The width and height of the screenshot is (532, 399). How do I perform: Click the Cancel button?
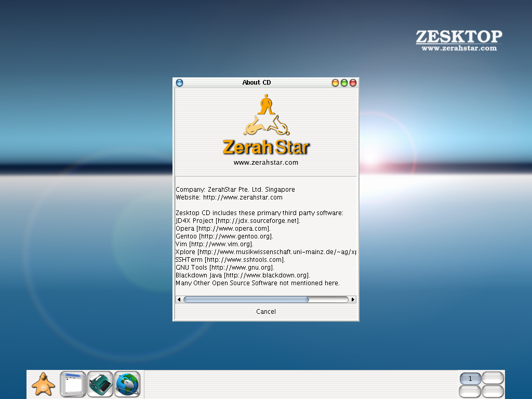[266, 312]
